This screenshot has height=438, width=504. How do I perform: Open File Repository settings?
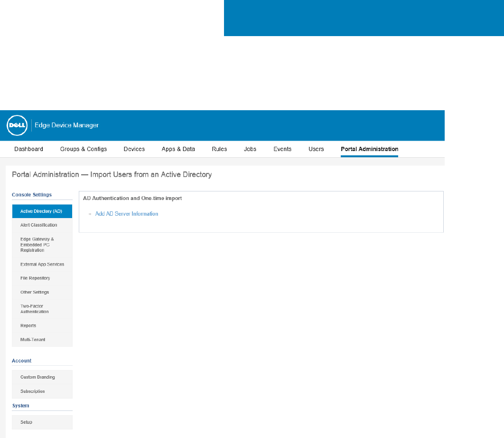coord(42,278)
